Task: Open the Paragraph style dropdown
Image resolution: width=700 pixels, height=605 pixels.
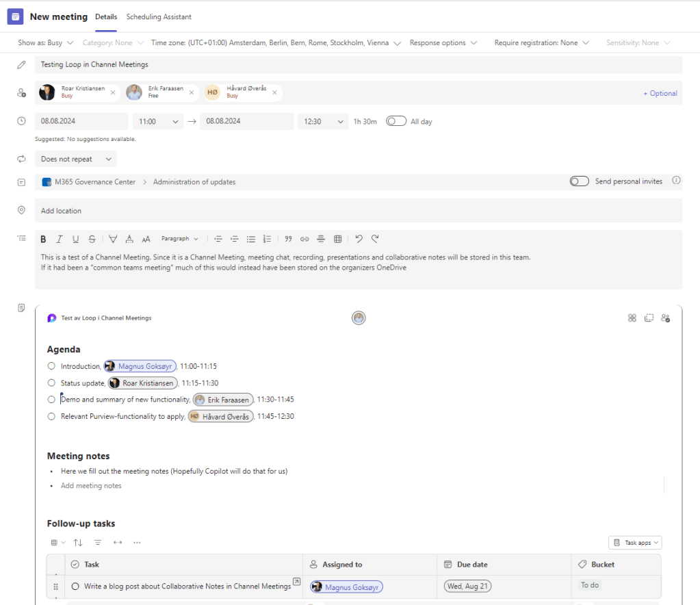Action: [x=180, y=239]
